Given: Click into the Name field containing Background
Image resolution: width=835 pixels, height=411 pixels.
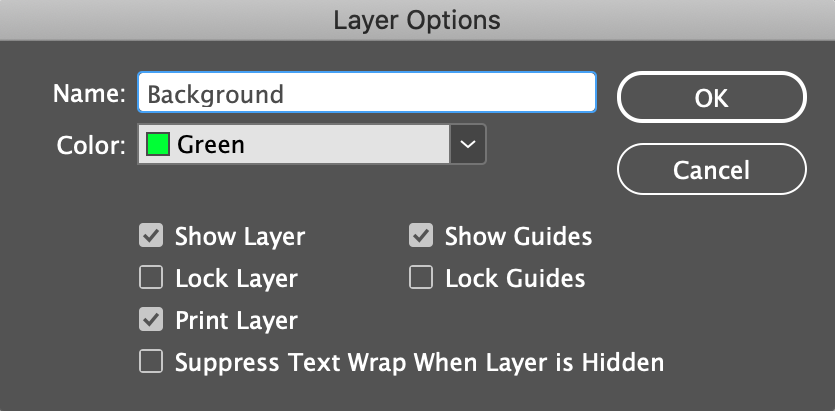Looking at the screenshot, I should [367, 93].
